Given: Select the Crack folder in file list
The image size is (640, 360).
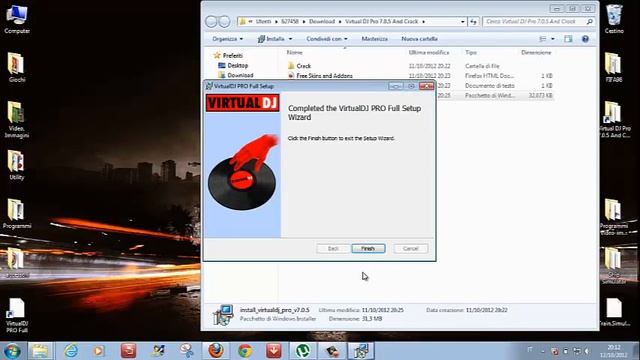Looking at the screenshot, I should pos(303,66).
